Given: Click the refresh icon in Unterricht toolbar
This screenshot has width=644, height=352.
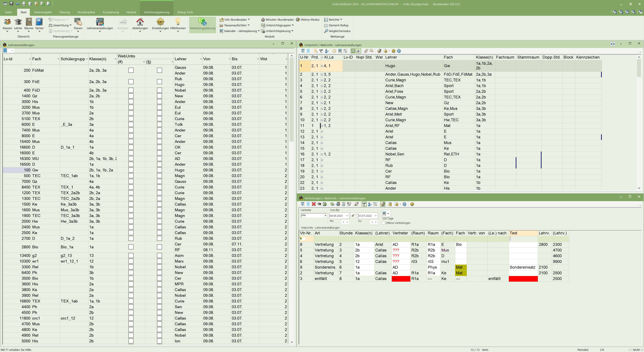Looking at the screenshot, I should pyautogui.click(x=399, y=51).
